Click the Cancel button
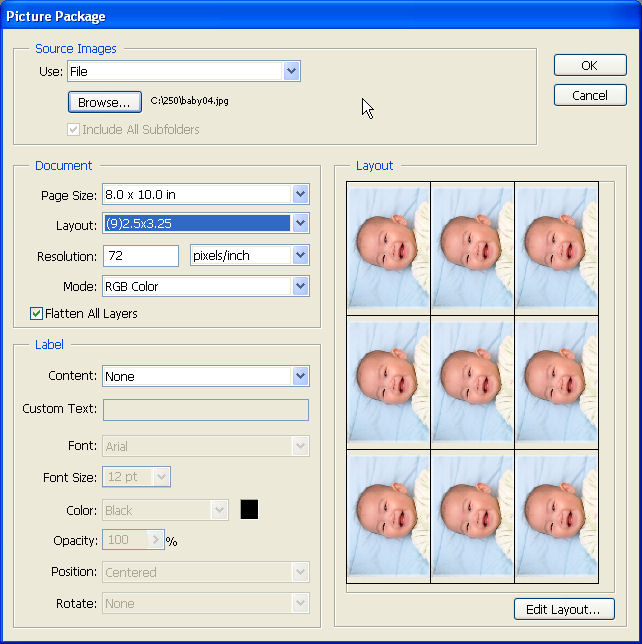 coord(589,96)
